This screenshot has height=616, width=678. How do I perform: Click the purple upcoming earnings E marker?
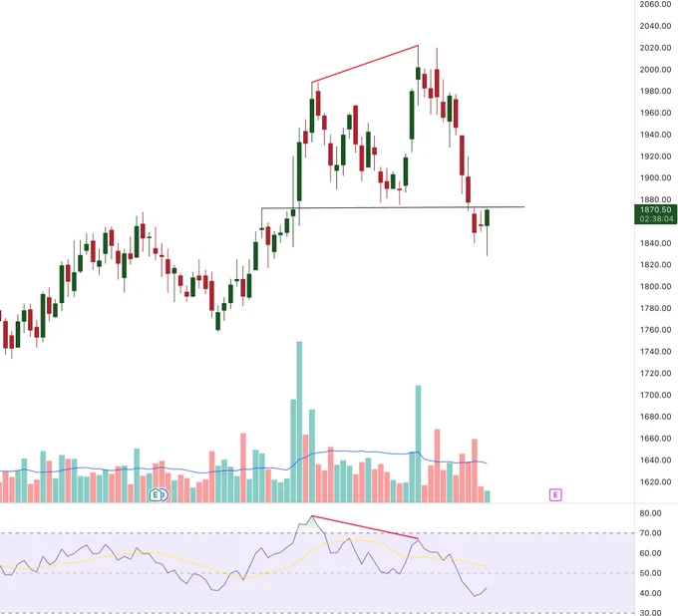coord(555,494)
